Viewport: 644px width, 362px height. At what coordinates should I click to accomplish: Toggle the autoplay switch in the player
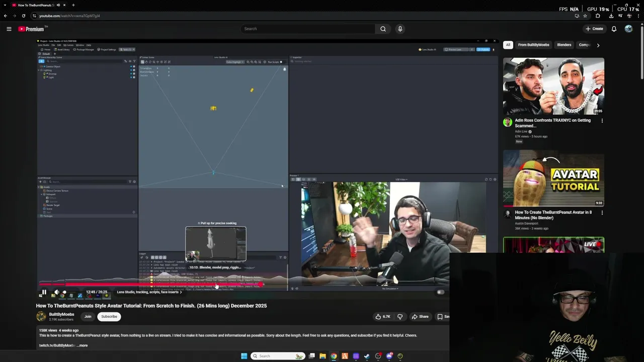[441, 292]
